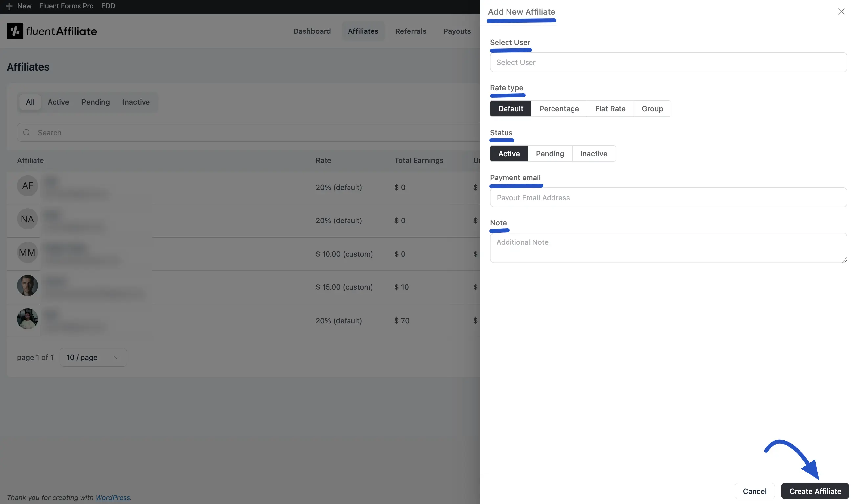Viewport: 856px width, 504px height.
Task: Click the AF affiliate avatar
Action: pos(27,186)
